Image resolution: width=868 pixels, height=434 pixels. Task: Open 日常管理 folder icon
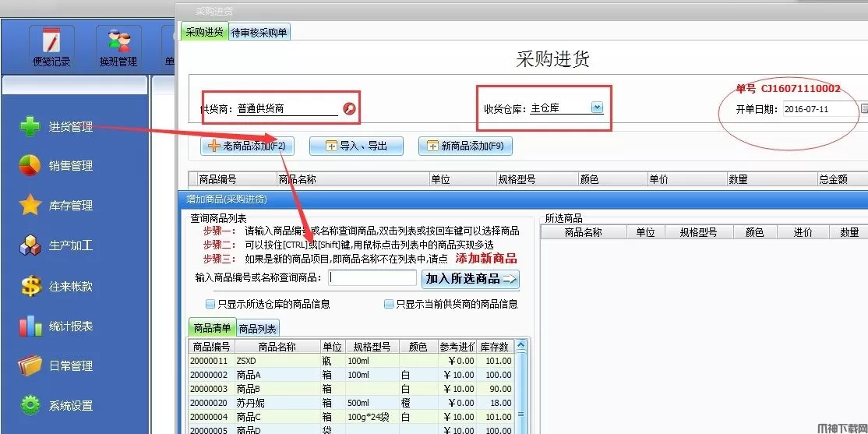click(x=30, y=366)
